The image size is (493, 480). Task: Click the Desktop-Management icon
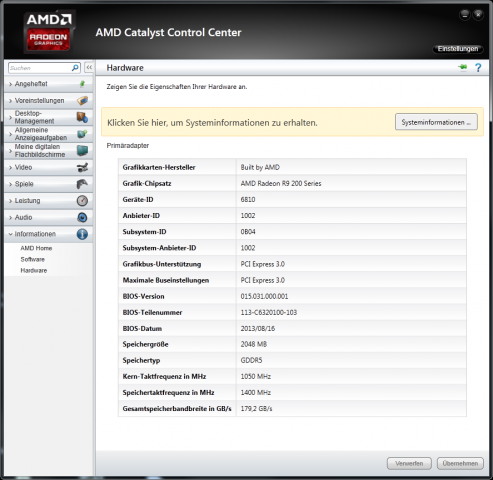pyautogui.click(x=82, y=117)
